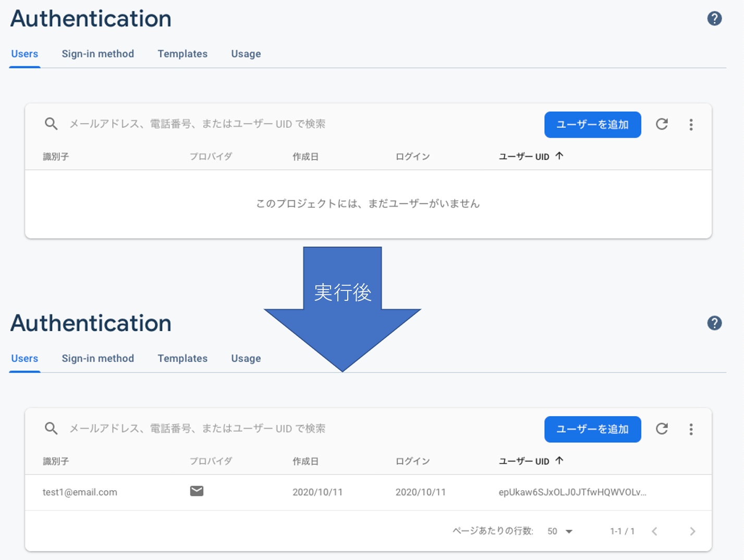Switch to Sign-in method tab in upper panel
This screenshot has width=744, height=560.
98,54
